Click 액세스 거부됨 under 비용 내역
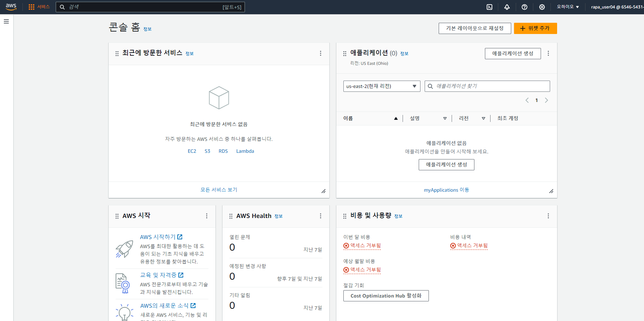The height and width of the screenshot is (321, 644). tap(469, 246)
